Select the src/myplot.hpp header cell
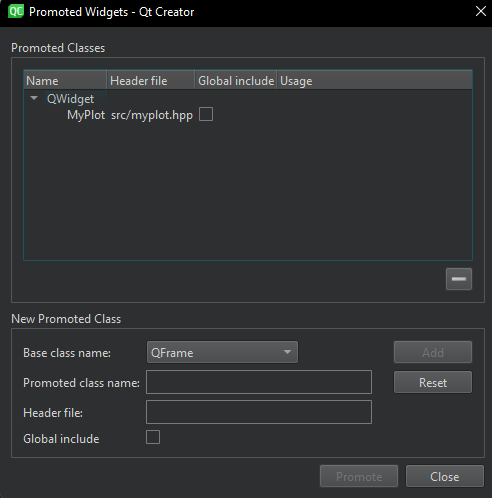 [152, 115]
